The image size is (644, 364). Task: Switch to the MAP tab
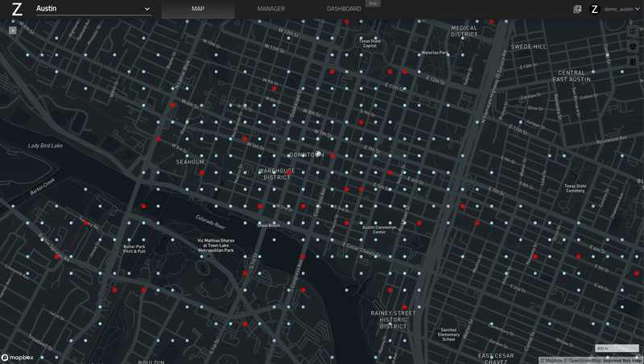point(198,9)
